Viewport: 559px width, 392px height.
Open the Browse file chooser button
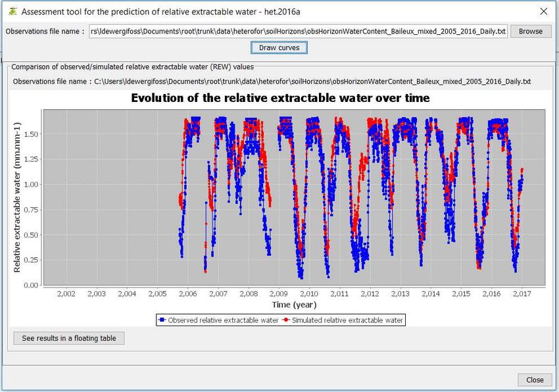click(531, 32)
